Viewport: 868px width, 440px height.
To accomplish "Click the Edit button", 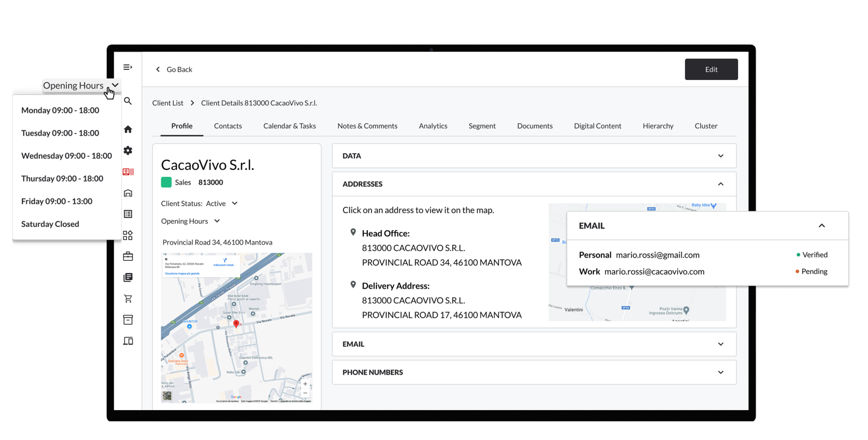I will (711, 70).
